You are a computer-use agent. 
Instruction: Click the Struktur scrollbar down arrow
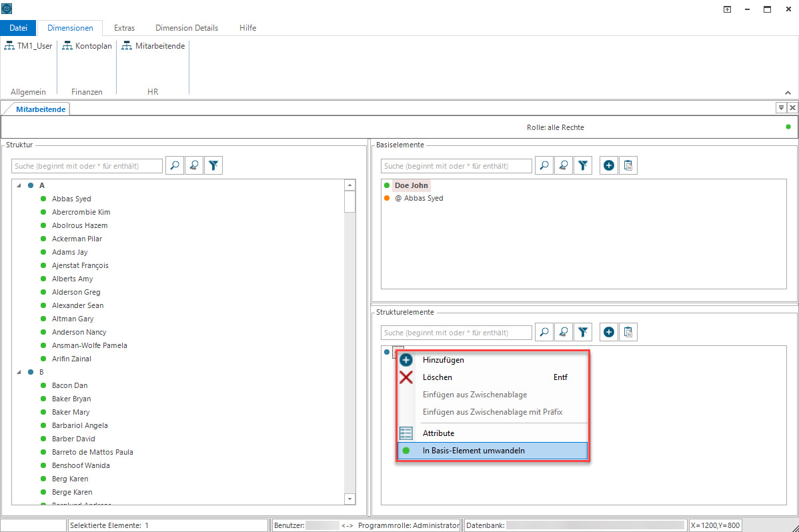click(x=349, y=499)
